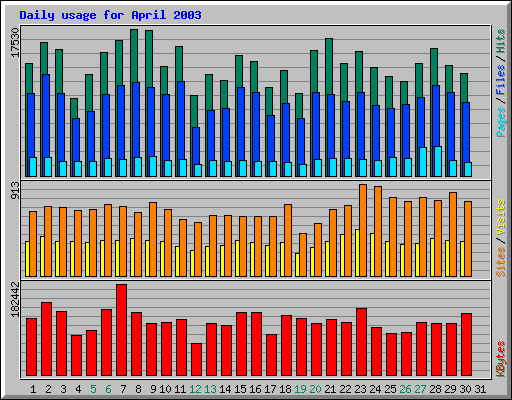Click the red 'KBytes' legend label

point(500,359)
